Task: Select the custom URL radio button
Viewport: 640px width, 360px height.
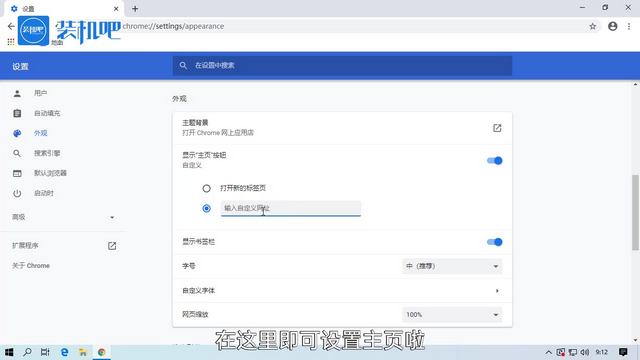Action: (207, 209)
